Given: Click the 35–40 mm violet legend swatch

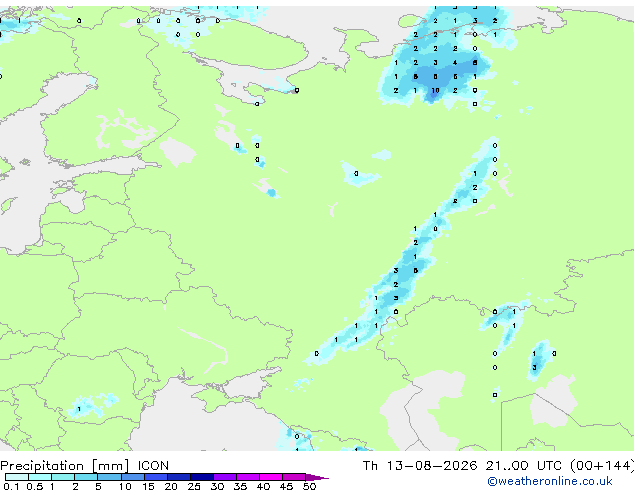Looking at the screenshot, I should 247,477.
